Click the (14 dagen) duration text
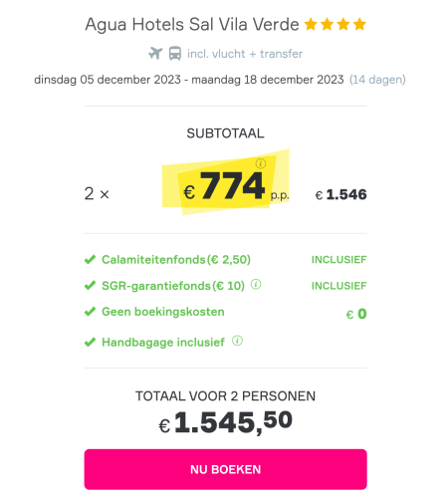Image resolution: width=448 pixels, height=499 pixels. pyautogui.click(x=377, y=80)
